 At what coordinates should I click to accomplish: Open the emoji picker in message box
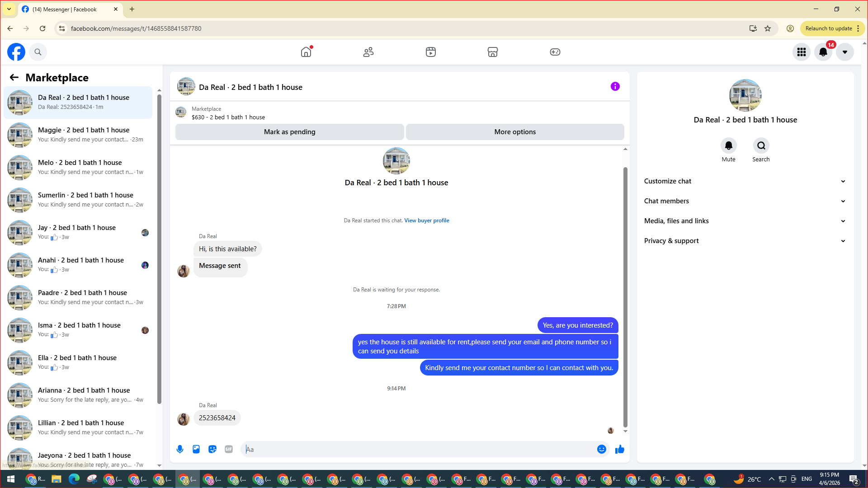pos(602,449)
